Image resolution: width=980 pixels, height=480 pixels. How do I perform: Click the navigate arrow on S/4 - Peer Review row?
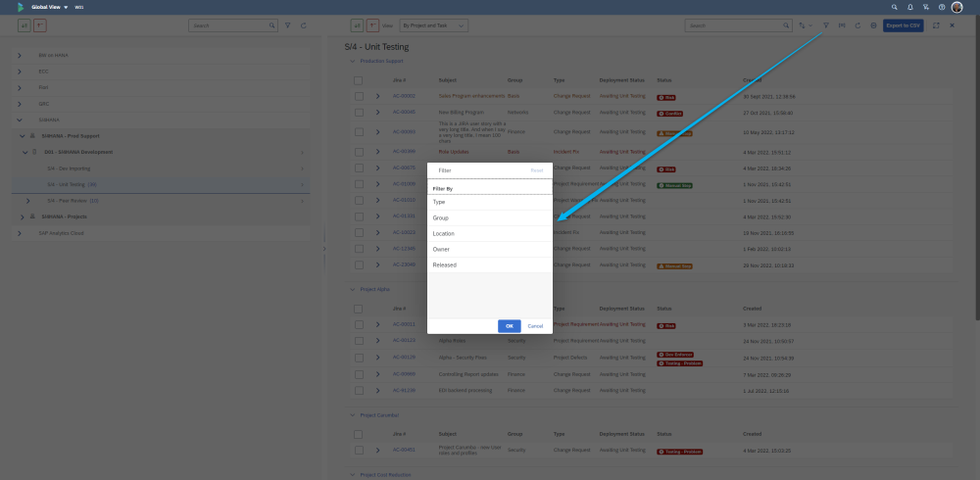(x=303, y=201)
